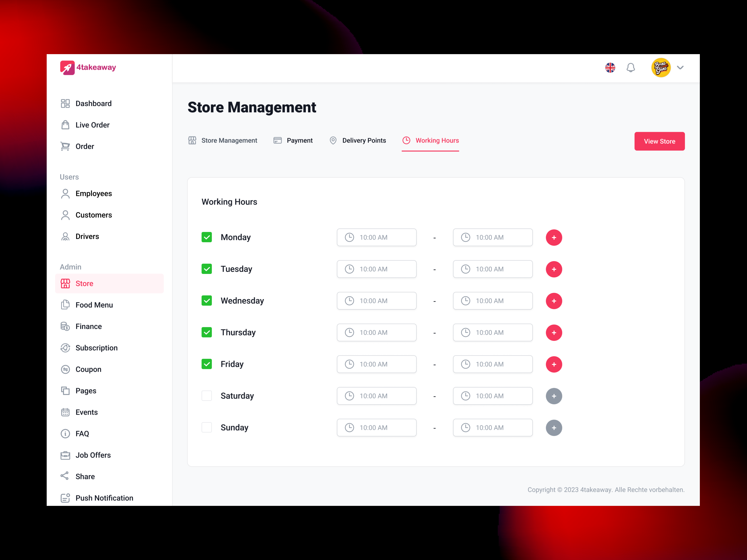Viewport: 747px width, 560px height.
Task: Open the Delivery Points tab
Action: pyautogui.click(x=364, y=140)
